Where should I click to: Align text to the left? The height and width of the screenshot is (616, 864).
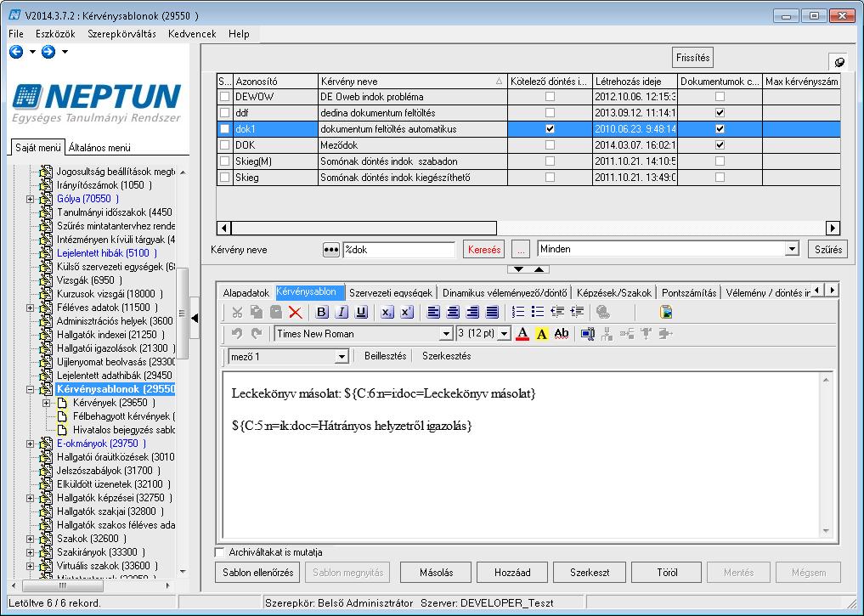pyautogui.click(x=433, y=313)
